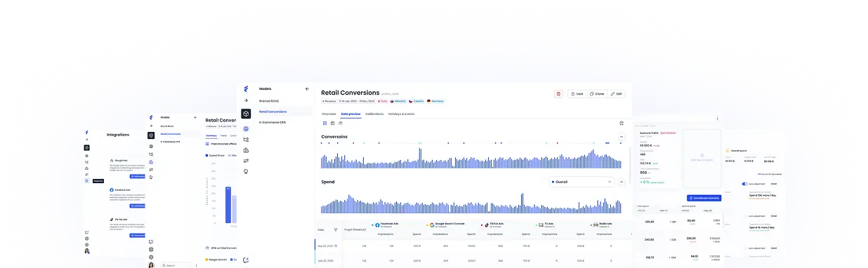Click the Clone model button
Viewport: 868px width, 268px height.
[596, 93]
